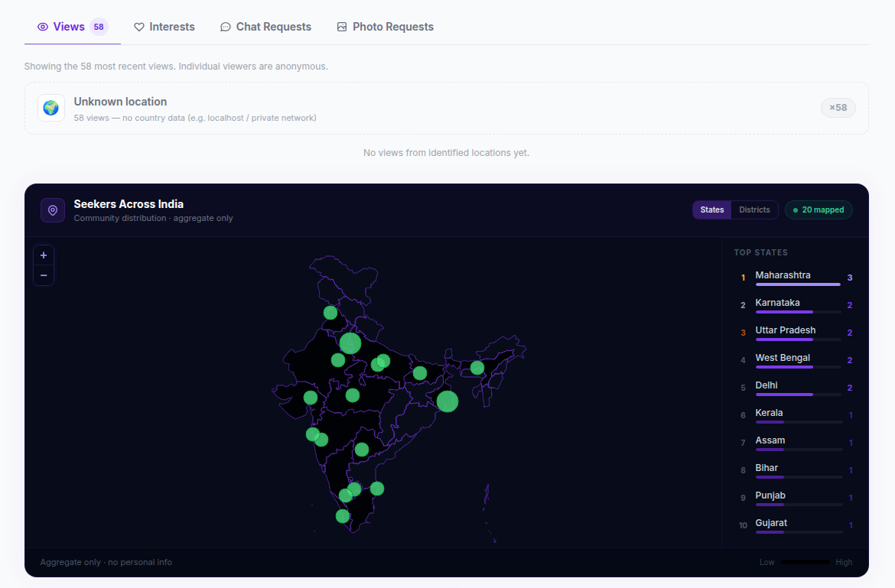895x588 pixels.
Task: Click the large green marker over West Bengal
Action: (447, 401)
